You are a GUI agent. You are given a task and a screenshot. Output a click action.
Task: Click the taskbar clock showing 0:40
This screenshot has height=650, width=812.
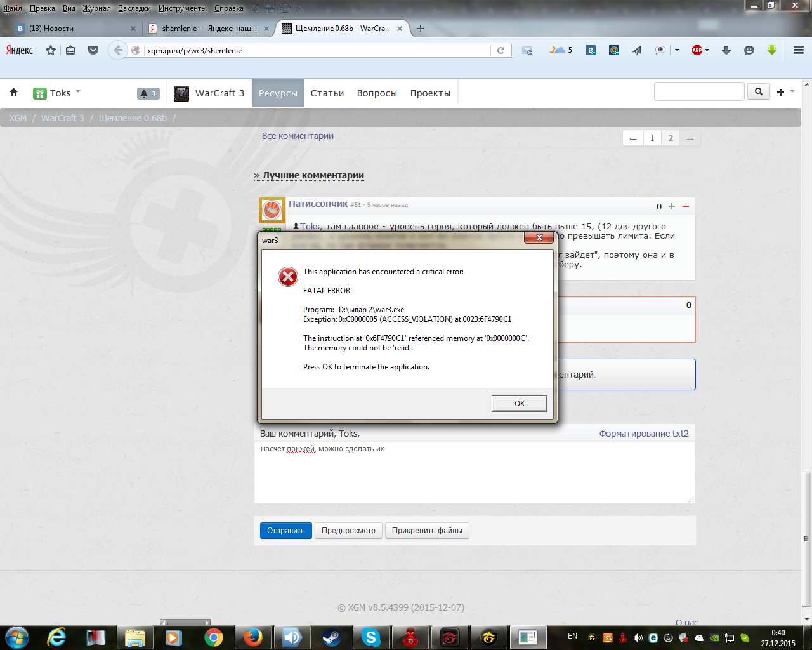[x=778, y=638]
